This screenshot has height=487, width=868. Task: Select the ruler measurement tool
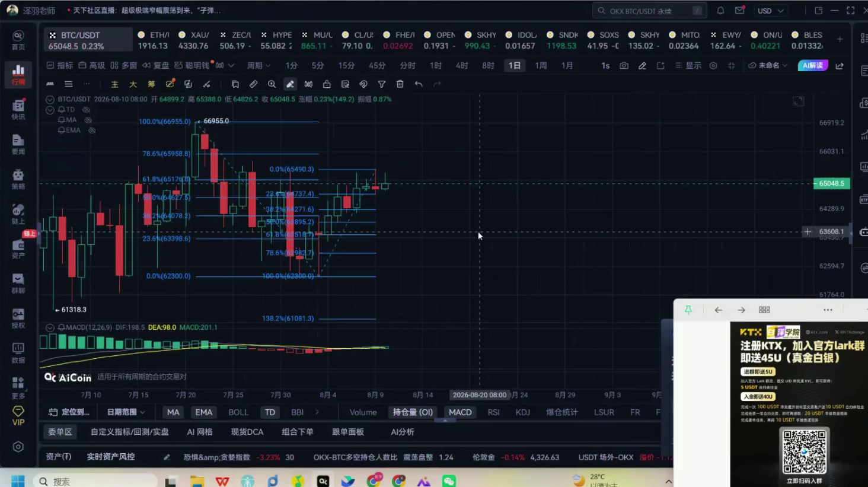[253, 84]
